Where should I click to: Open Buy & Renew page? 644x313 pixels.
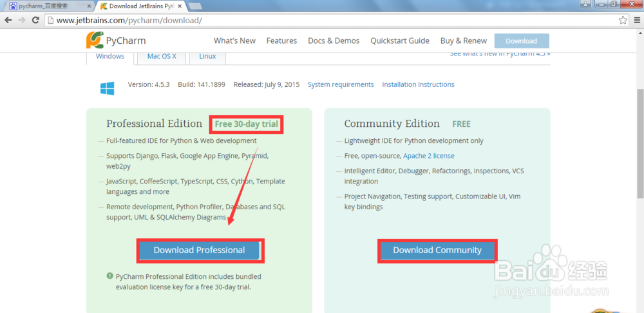(x=463, y=41)
